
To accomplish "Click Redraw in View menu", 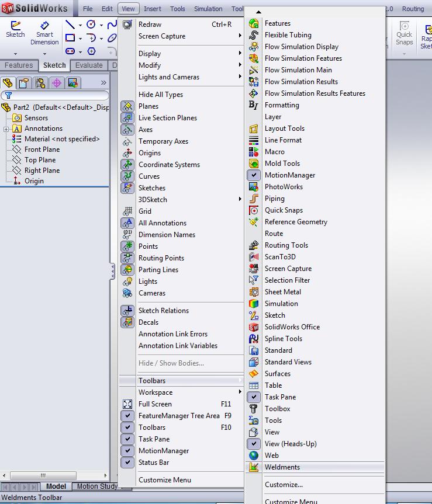I will (x=150, y=25).
